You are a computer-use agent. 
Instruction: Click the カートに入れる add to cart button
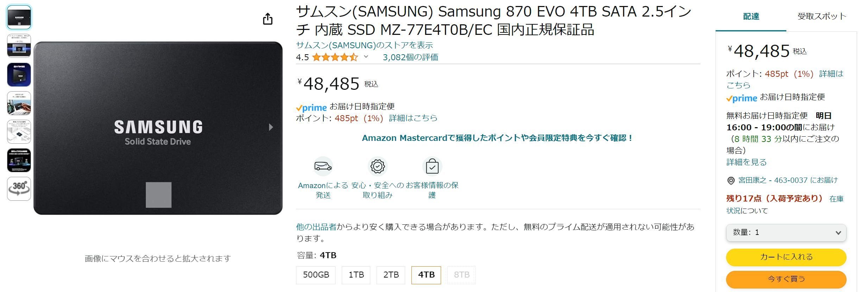point(786,257)
